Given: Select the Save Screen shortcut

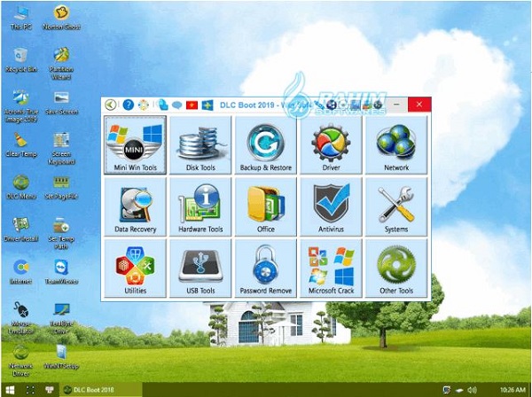Looking at the screenshot, I should tap(61, 103).
